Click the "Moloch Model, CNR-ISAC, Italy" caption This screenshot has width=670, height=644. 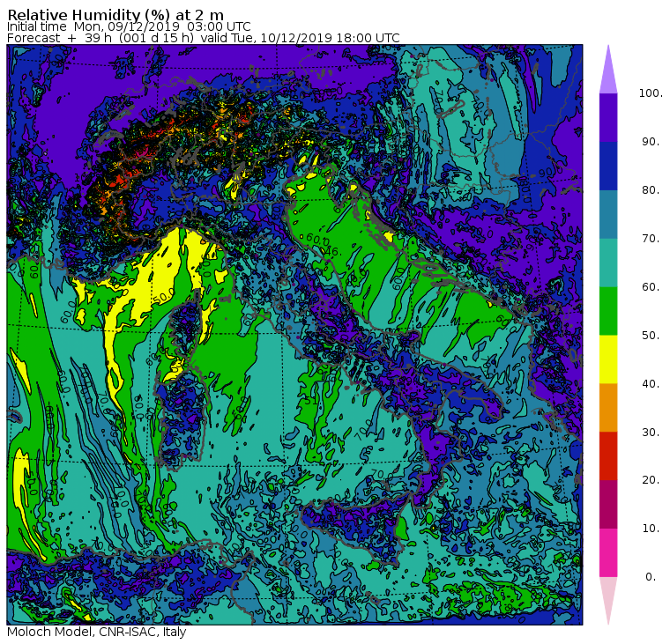pyautogui.click(x=97, y=632)
